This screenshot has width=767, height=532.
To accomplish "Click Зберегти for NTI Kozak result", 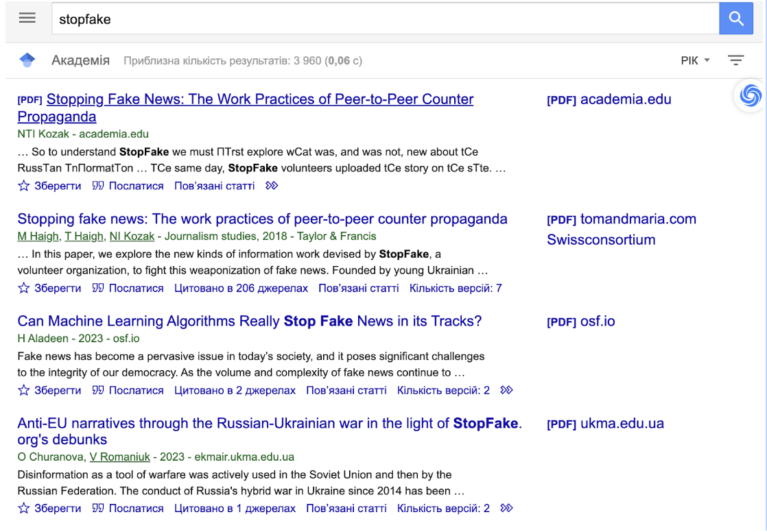I will point(58,186).
